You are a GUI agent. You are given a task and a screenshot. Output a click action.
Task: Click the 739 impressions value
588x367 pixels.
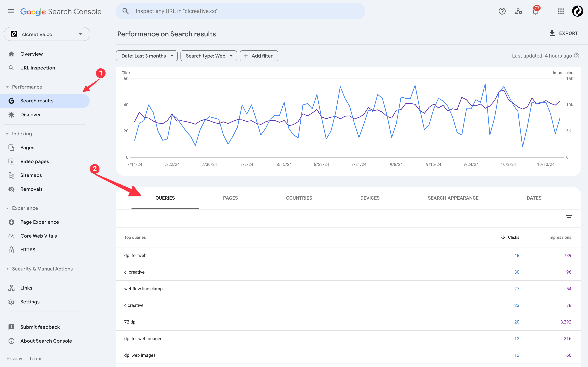pos(567,256)
